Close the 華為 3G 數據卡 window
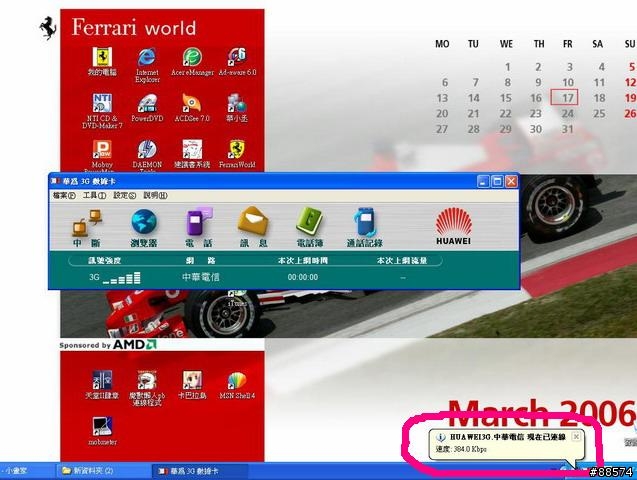Screen dimensions: 637x480 (511, 181)
